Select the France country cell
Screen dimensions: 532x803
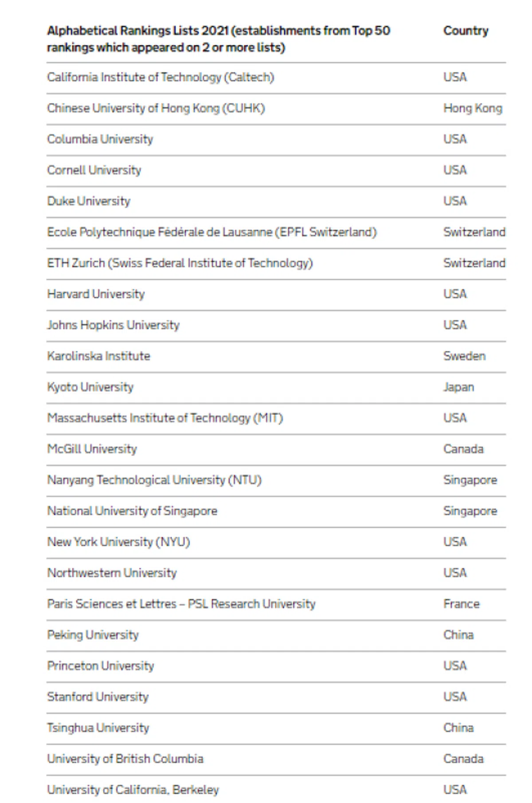pyautogui.click(x=461, y=604)
